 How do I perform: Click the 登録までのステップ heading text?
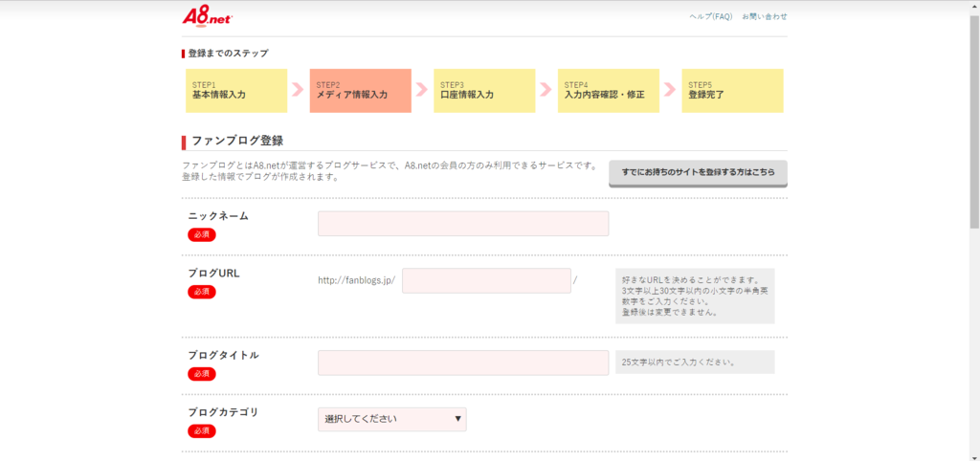tap(228, 54)
